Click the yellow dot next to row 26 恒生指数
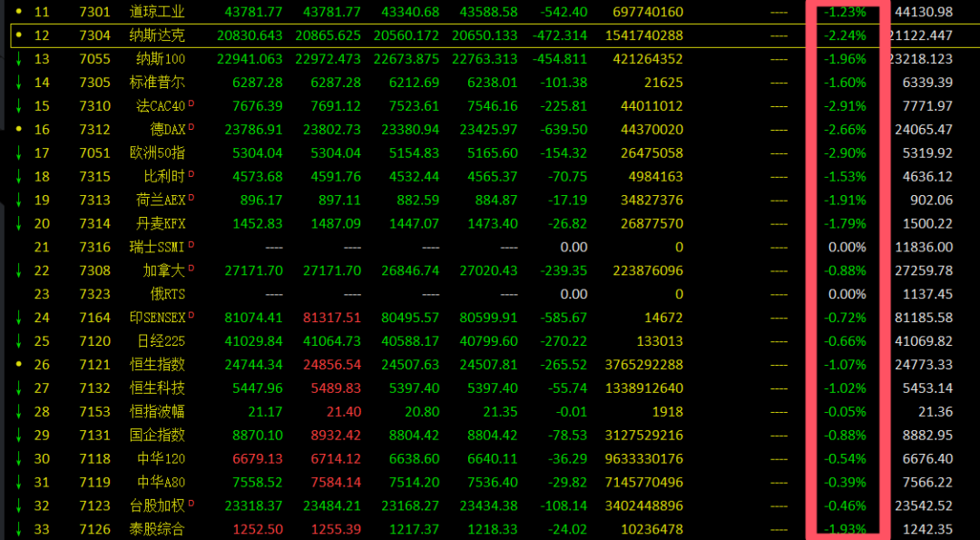 18,364
